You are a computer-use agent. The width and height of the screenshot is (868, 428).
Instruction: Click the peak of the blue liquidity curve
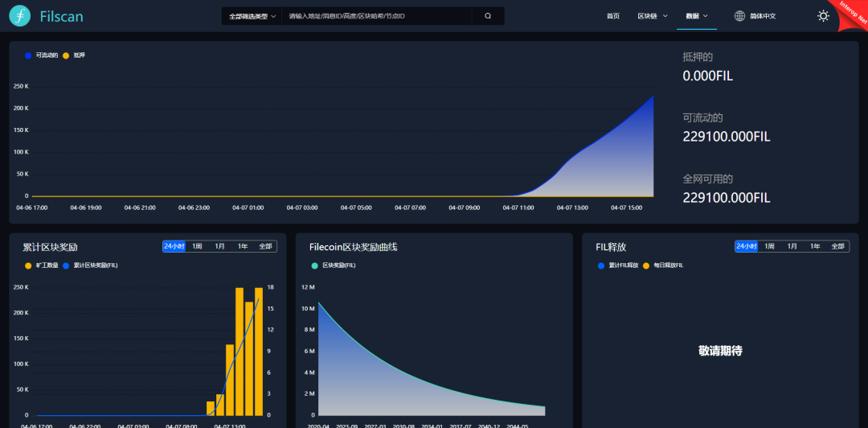[653, 96]
